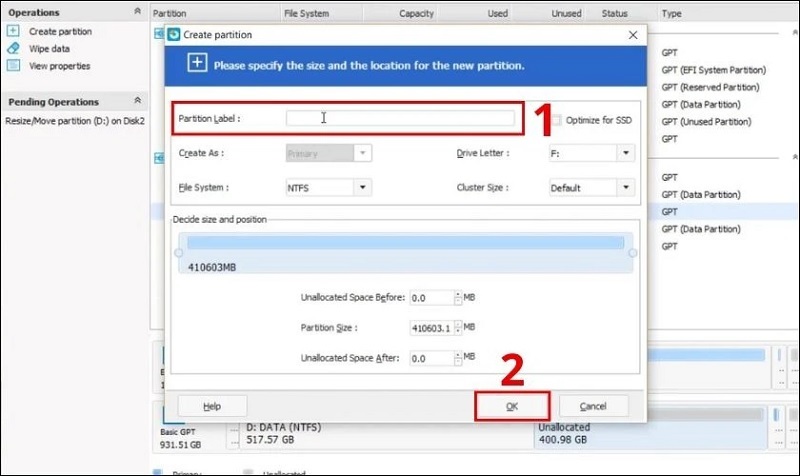Click the Unallocated Space Before spinner
The height and width of the screenshot is (476, 800).
click(x=458, y=298)
